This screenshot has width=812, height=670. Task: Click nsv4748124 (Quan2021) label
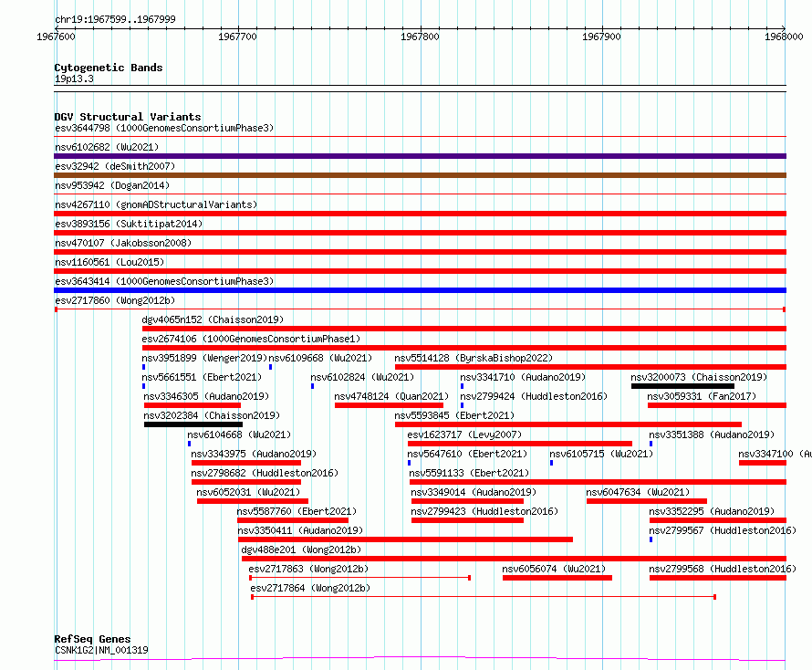point(391,396)
